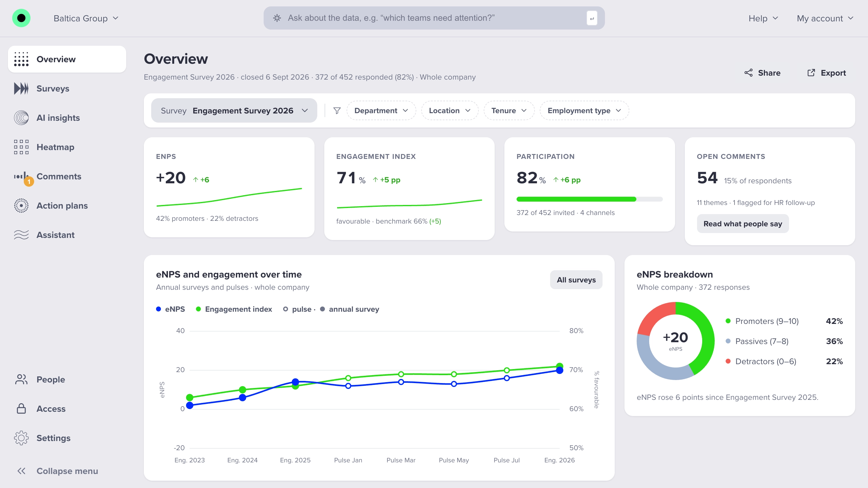Click the 15% of respondents text

pyautogui.click(x=757, y=181)
